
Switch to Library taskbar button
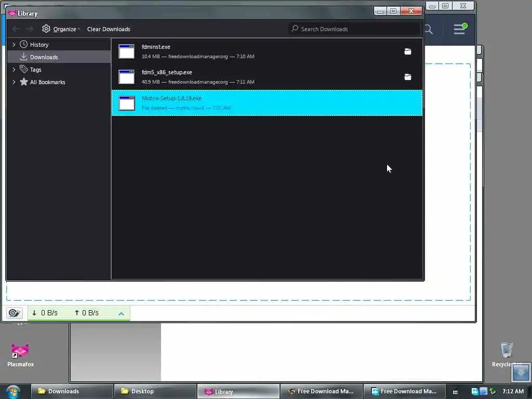point(238,391)
